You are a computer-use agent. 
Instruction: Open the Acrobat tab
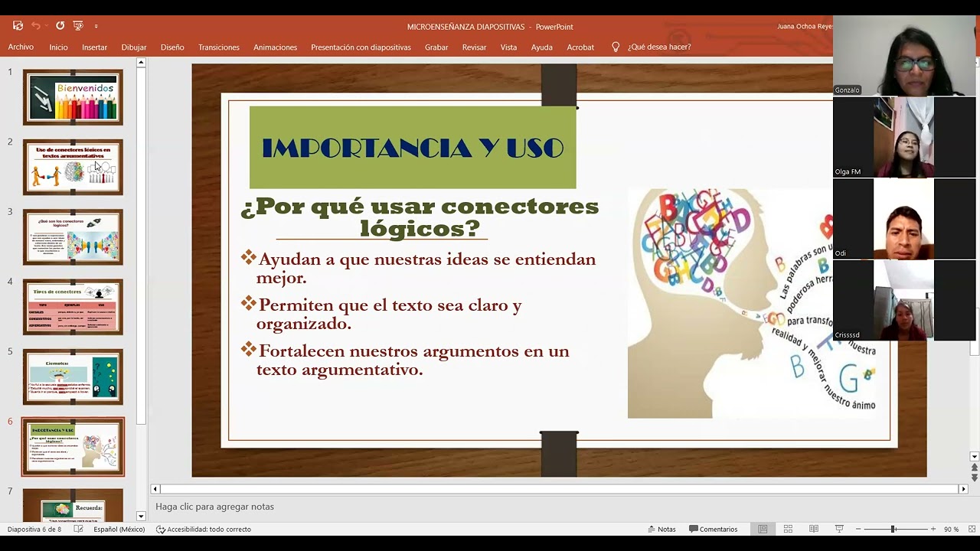coord(580,47)
